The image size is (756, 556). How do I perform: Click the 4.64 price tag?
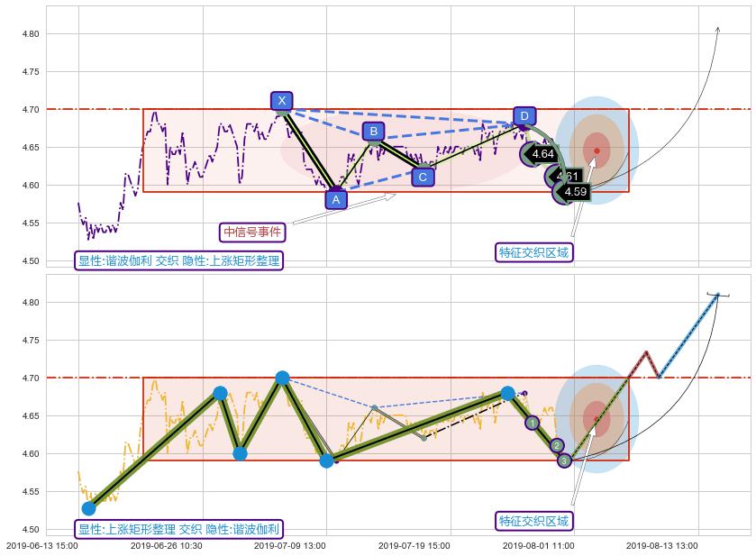coord(542,154)
